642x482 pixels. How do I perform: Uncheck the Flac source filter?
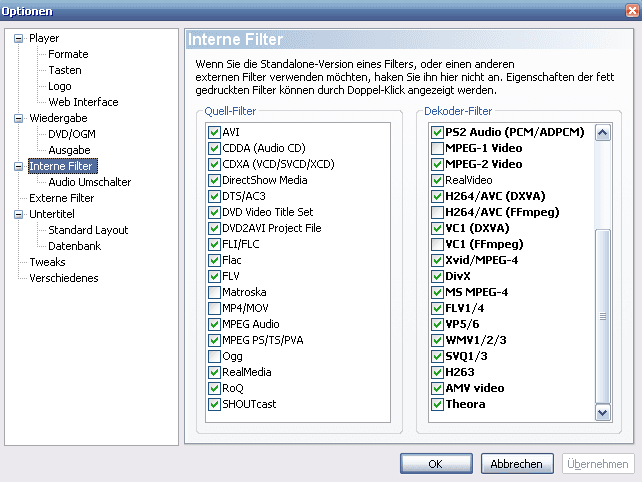214,260
